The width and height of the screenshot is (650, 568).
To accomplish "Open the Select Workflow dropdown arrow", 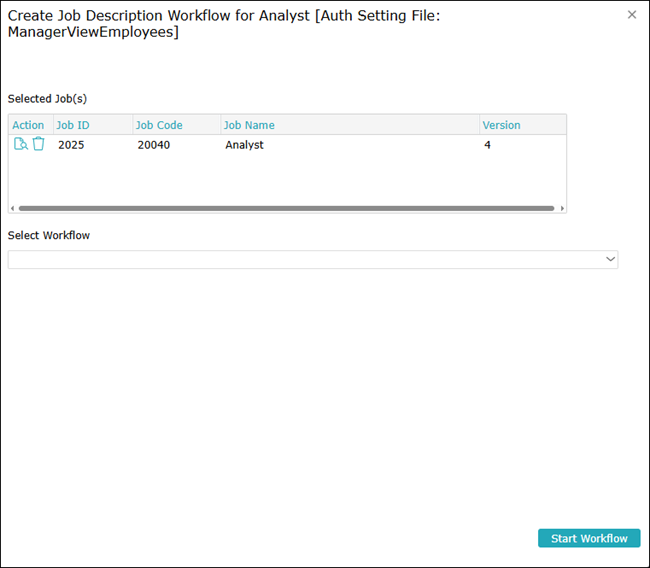I will pyautogui.click(x=610, y=259).
